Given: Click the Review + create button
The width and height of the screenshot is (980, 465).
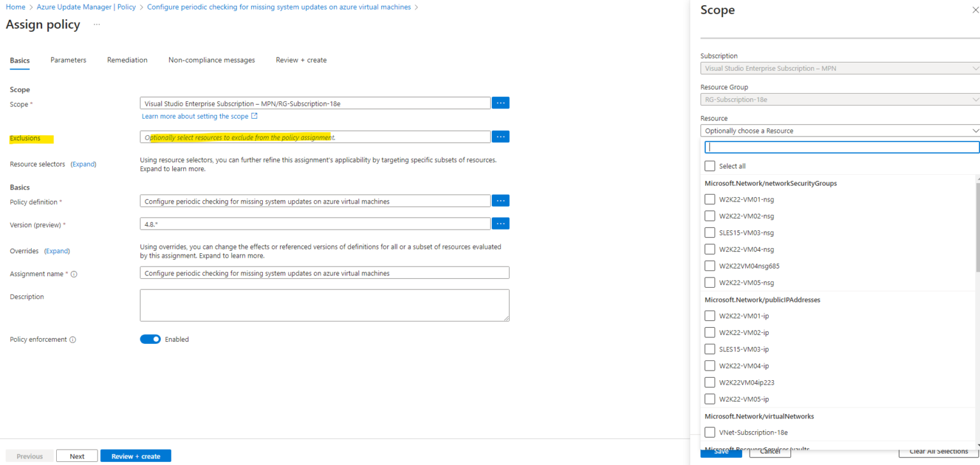Looking at the screenshot, I should 135,456.
